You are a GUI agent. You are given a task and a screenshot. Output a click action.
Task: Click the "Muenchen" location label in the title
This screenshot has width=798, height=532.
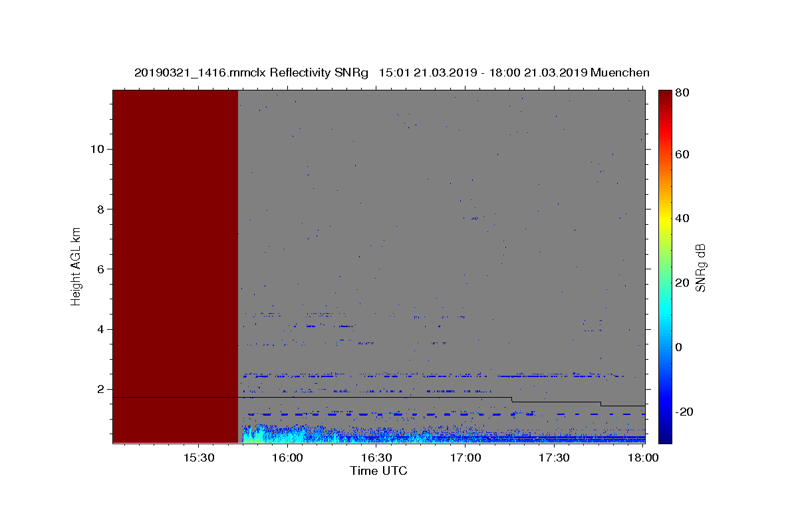coord(620,72)
